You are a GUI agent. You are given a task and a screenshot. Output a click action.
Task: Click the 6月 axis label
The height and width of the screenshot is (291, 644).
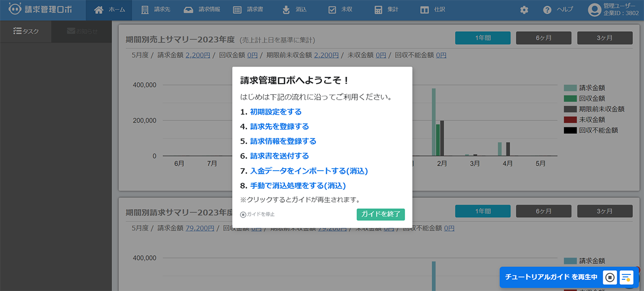[179, 164]
